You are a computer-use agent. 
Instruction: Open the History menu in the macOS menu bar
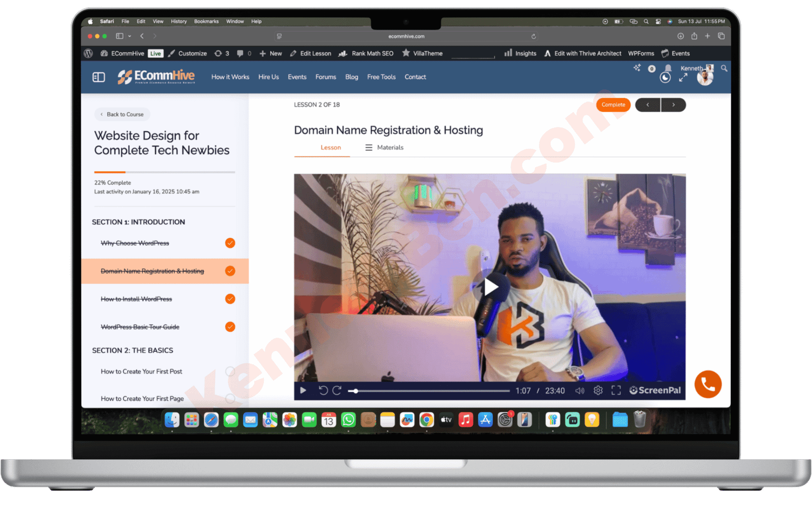tap(179, 21)
